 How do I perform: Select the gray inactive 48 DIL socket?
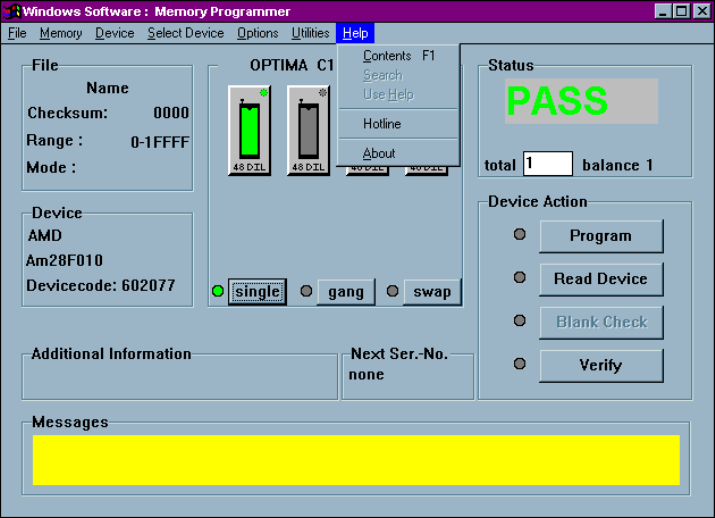[308, 130]
